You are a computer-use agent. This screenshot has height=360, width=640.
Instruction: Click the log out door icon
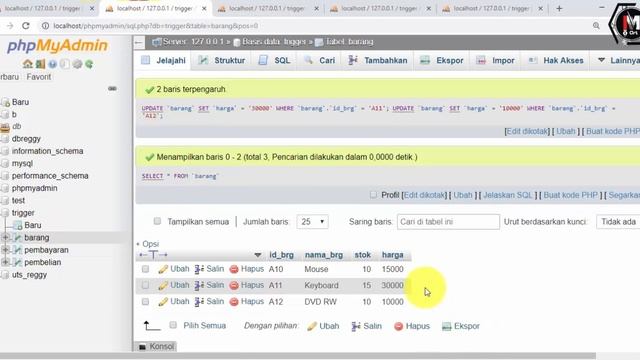40,64
